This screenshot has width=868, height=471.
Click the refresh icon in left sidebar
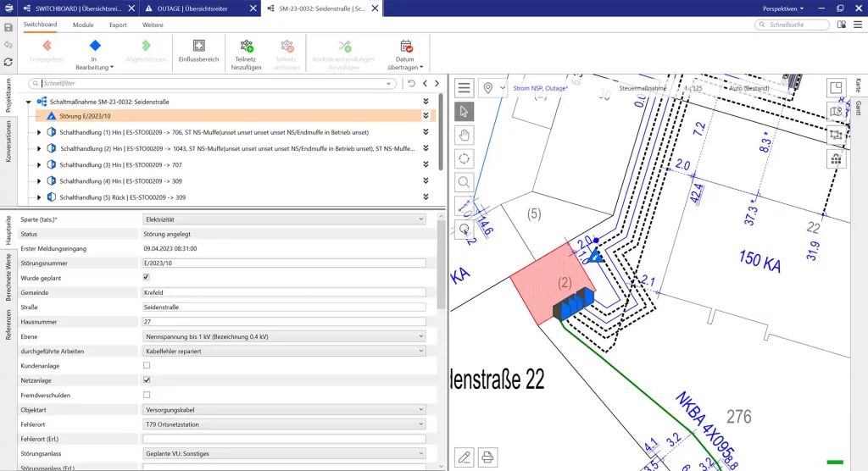(x=8, y=62)
